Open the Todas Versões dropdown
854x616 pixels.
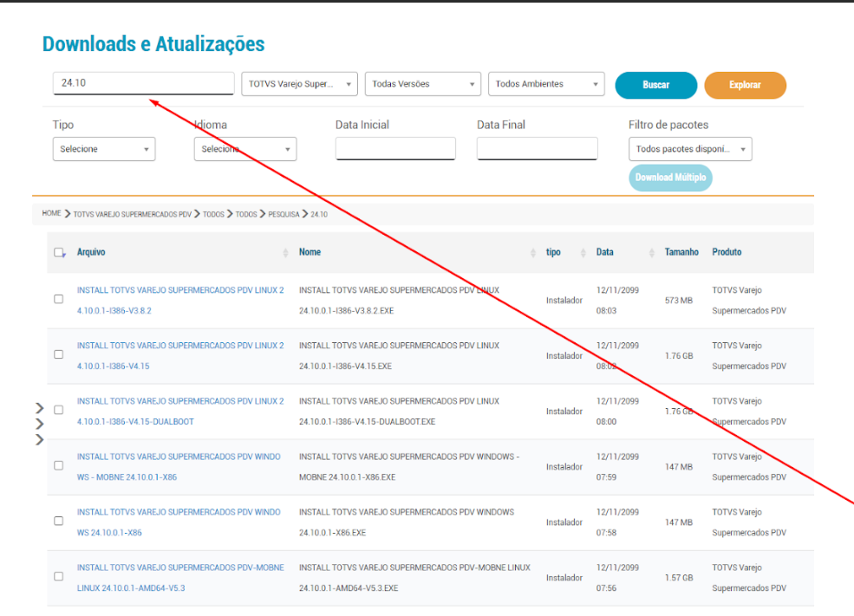(x=422, y=84)
